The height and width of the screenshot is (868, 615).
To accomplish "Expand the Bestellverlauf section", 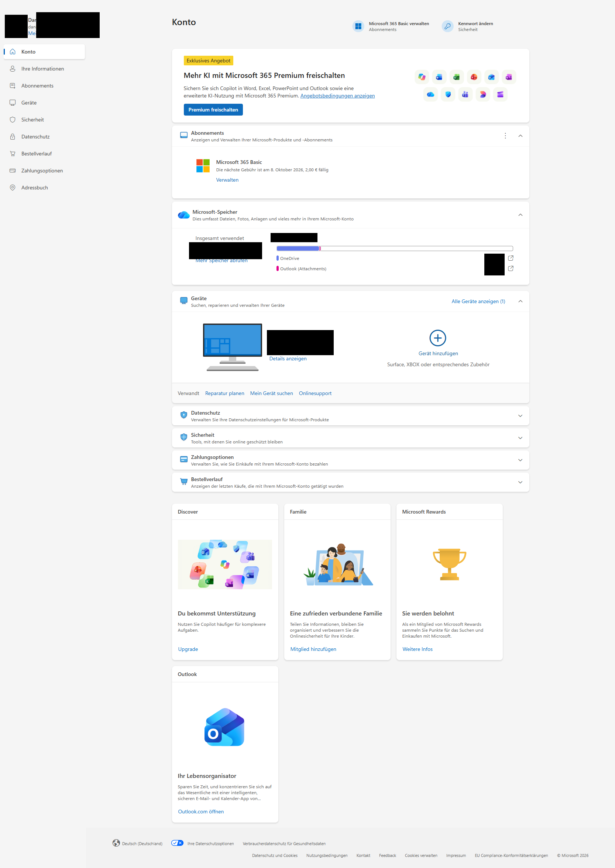I will point(520,483).
